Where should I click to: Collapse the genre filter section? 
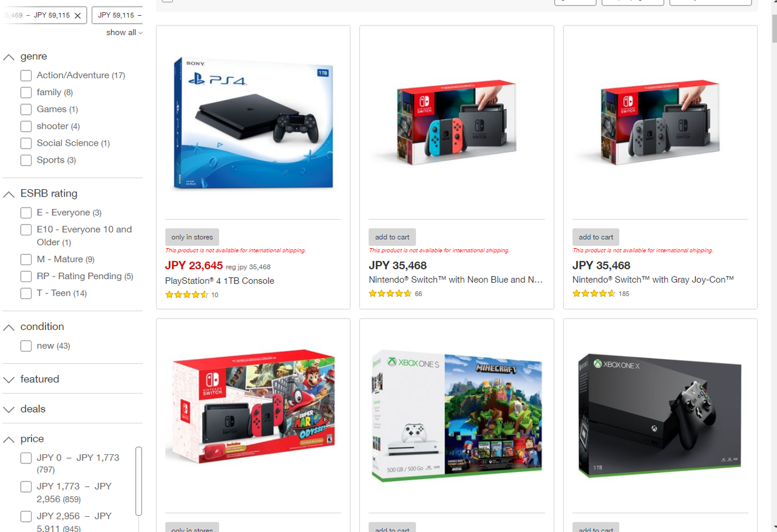tap(9, 57)
